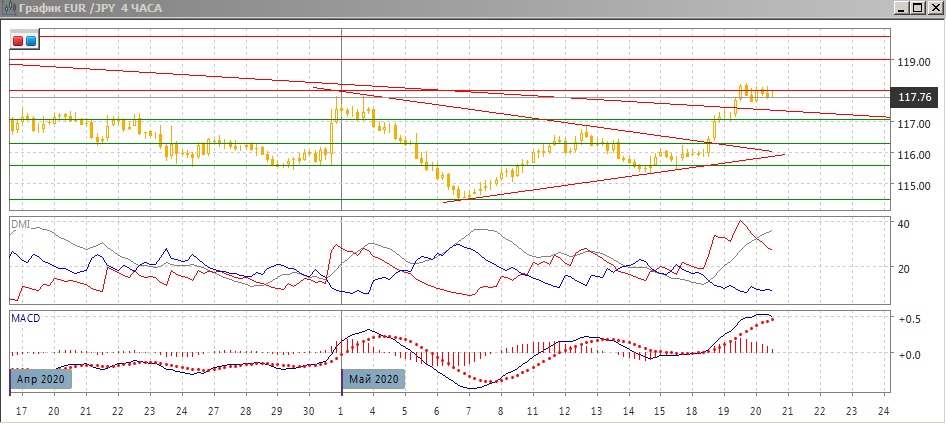Click the 40 level on DMI scale
946x424 pixels.
[904, 224]
